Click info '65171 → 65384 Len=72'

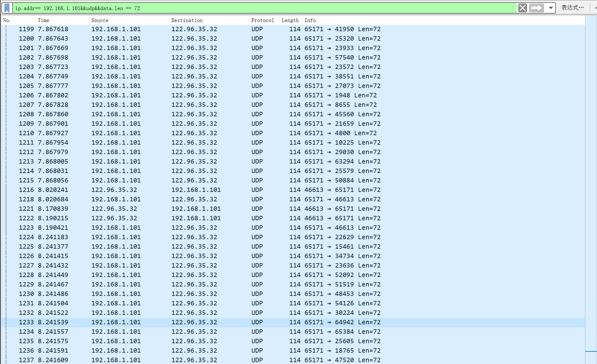click(343, 332)
